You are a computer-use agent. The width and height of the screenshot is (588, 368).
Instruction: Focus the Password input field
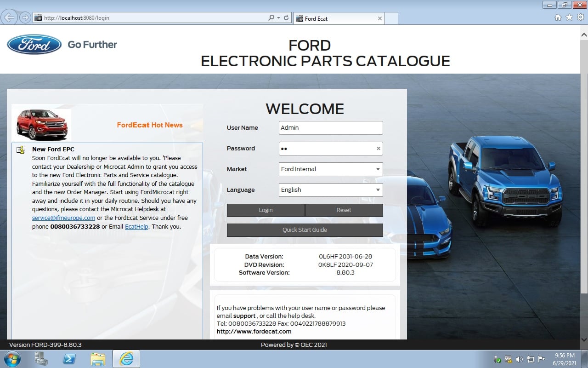[x=331, y=149]
